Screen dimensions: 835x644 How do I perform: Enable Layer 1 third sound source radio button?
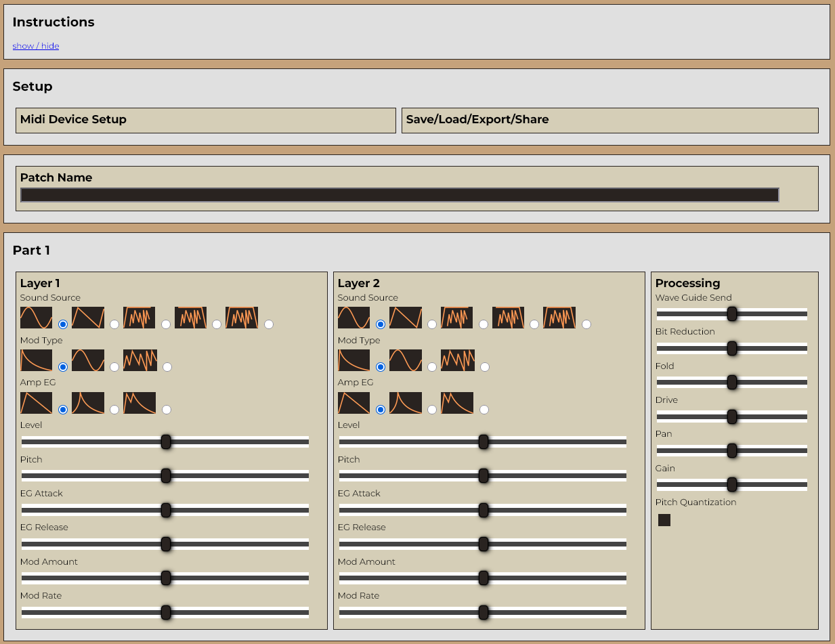(166, 324)
